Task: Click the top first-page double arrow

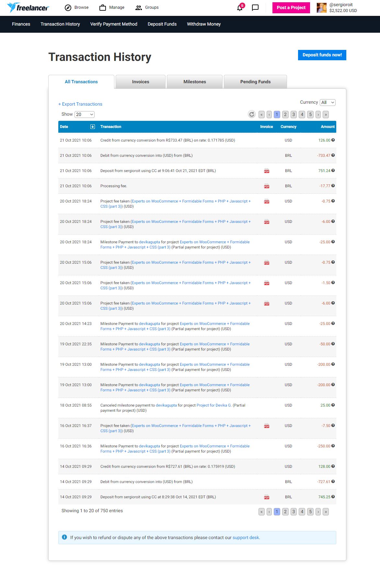Action: tap(261, 114)
